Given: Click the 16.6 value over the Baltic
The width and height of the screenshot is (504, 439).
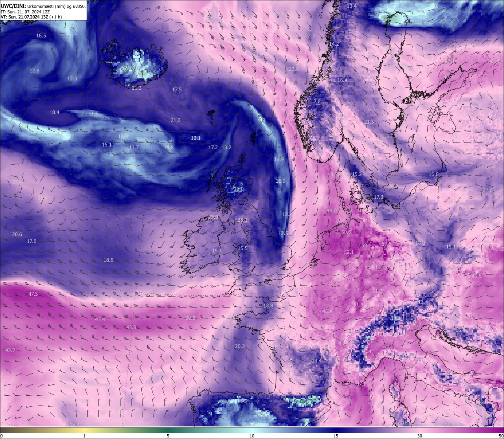Looking at the screenshot, I should coord(434,174).
